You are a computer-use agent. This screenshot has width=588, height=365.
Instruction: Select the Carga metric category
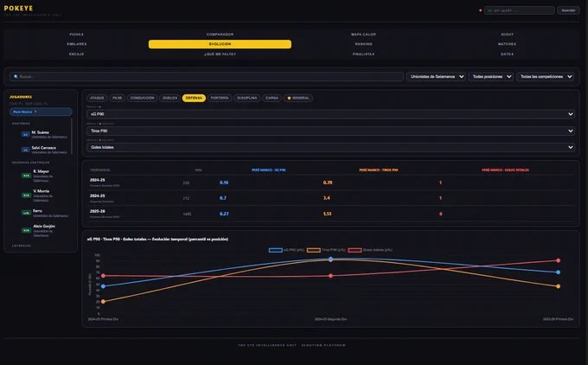point(272,98)
